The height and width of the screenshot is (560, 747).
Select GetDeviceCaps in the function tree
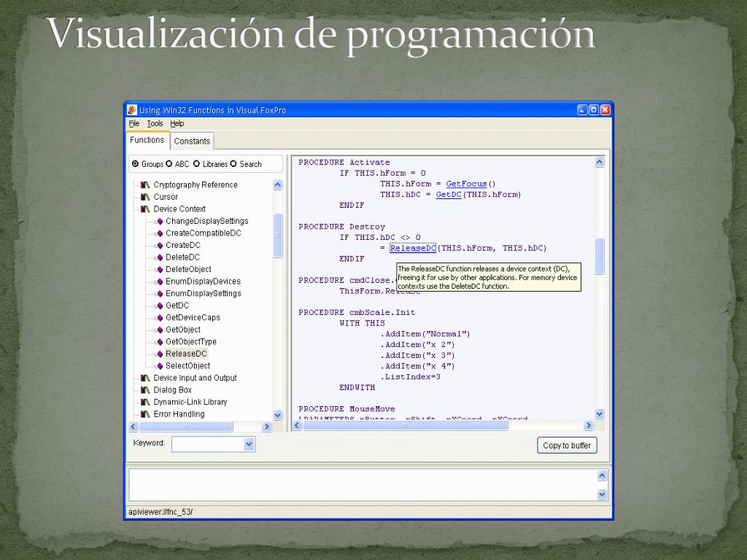point(193,318)
